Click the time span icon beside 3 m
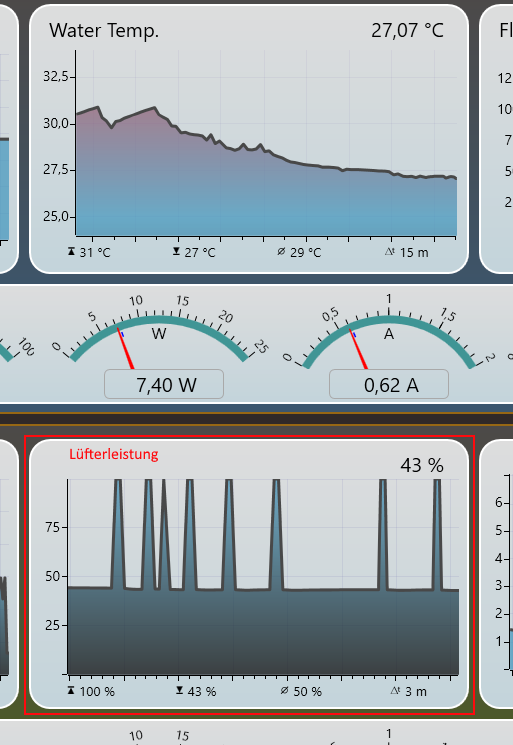This screenshot has height=745, width=513. 396,690
